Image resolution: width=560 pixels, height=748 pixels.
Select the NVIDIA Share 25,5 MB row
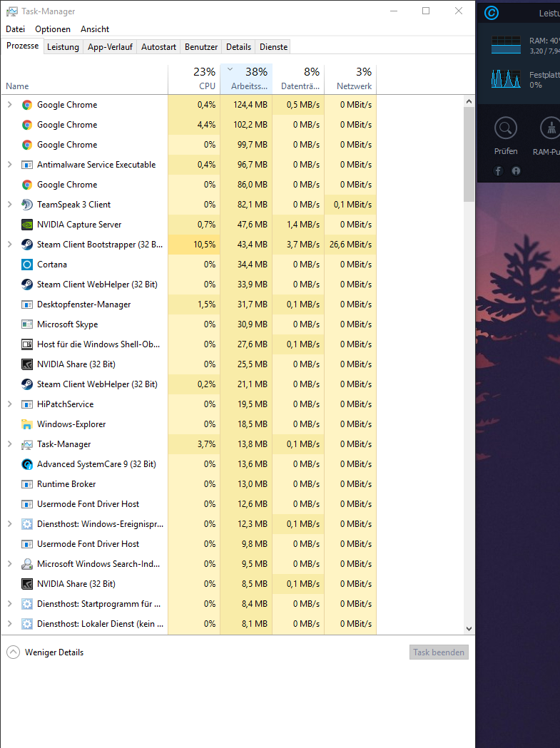click(x=189, y=364)
